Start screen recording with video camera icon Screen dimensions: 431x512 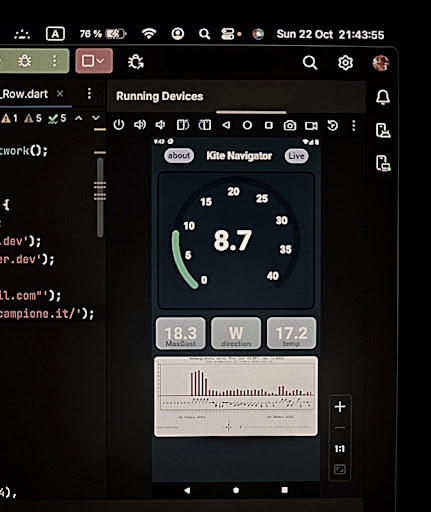(311, 126)
